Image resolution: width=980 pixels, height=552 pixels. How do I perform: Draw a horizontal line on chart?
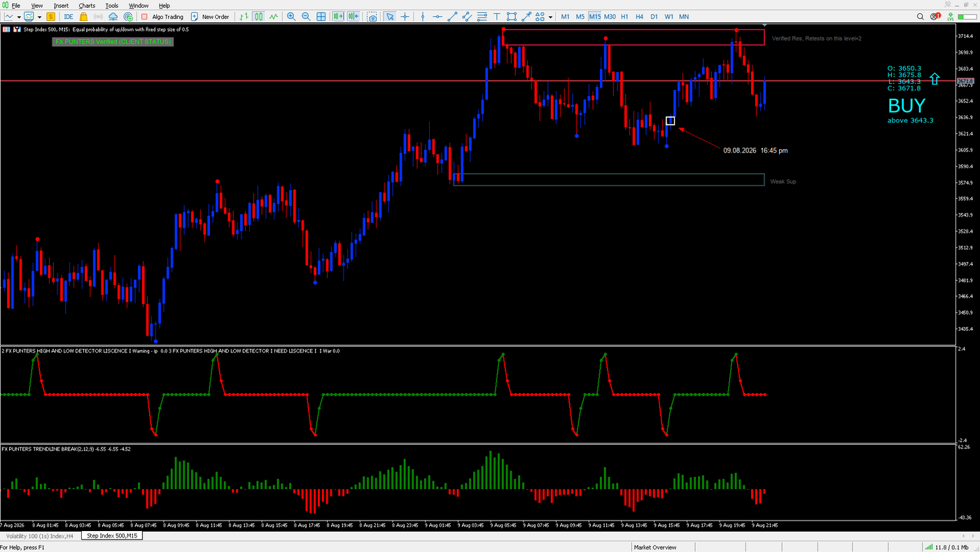(437, 17)
